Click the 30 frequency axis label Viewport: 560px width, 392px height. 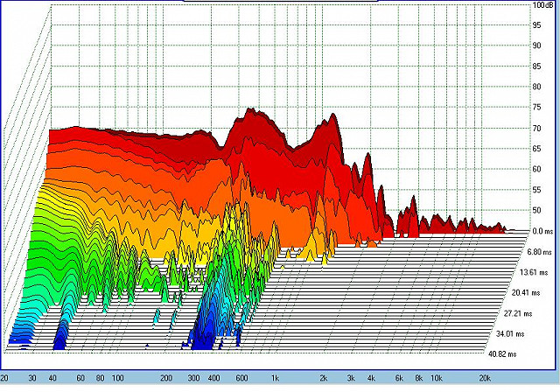(x=32, y=378)
